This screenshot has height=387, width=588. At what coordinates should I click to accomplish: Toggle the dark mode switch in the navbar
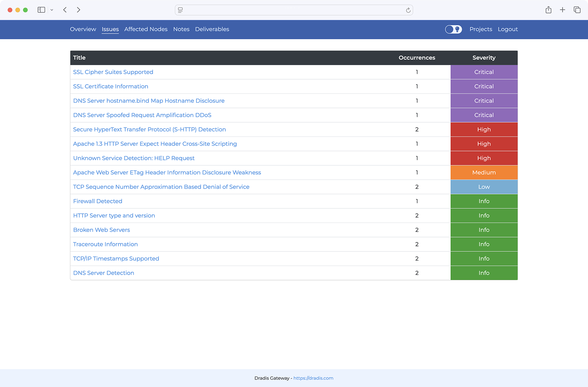click(453, 29)
